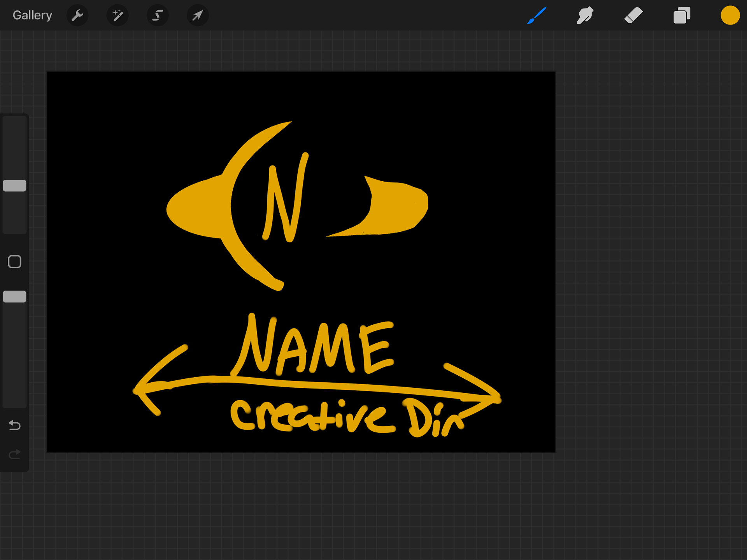Activate the Selection S-shaped tool
The height and width of the screenshot is (560, 747).
point(158,16)
